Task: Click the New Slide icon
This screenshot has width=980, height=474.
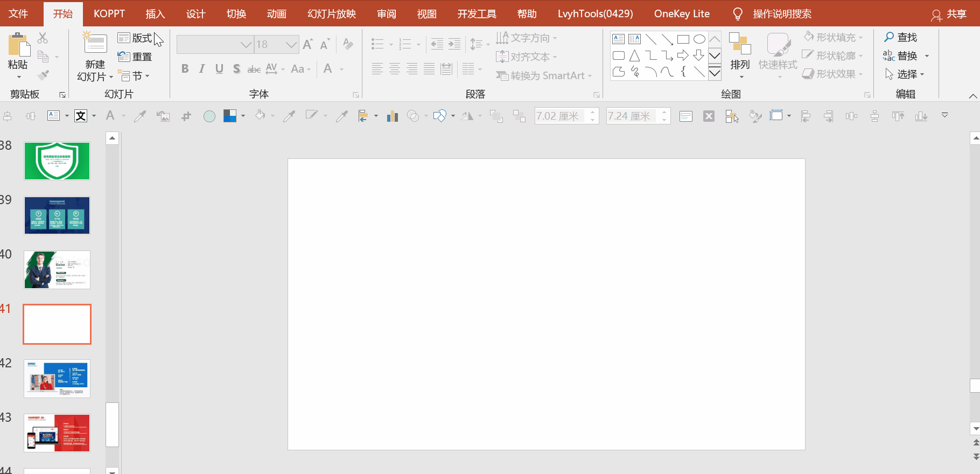Action: (x=95, y=44)
